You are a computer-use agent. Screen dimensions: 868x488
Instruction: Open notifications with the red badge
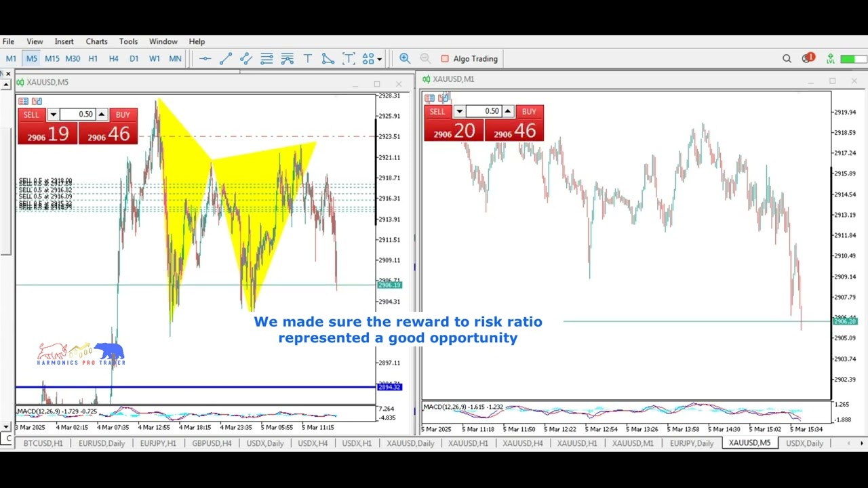(x=808, y=58)
